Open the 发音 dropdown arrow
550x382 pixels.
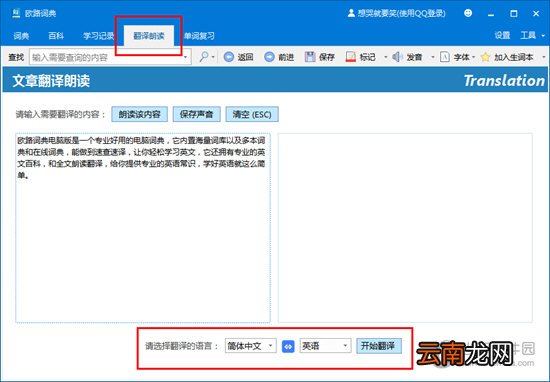click(432, 57)
